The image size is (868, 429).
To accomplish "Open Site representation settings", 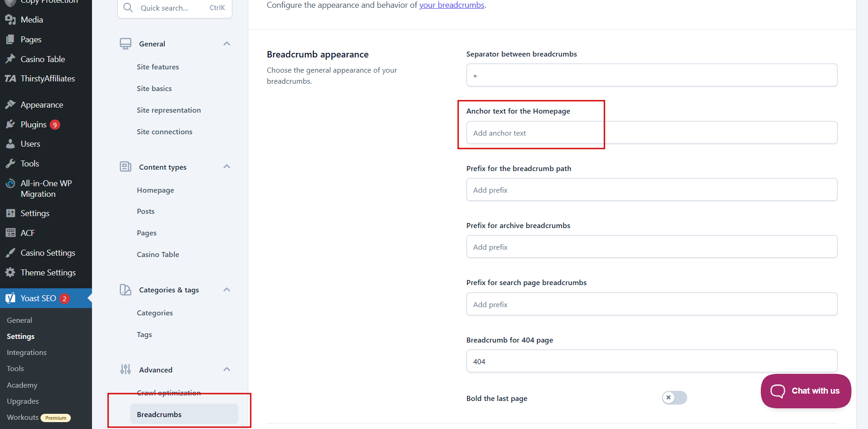I will tap(169, 110).
